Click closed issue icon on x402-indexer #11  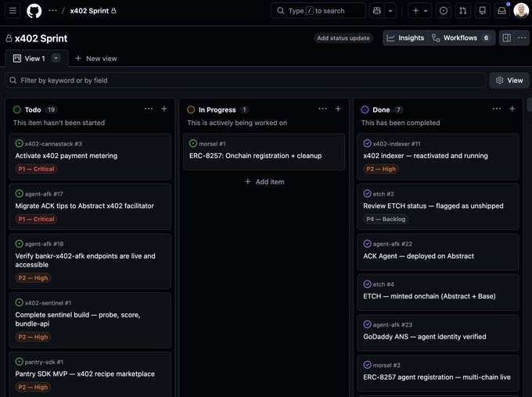(367, 144)
